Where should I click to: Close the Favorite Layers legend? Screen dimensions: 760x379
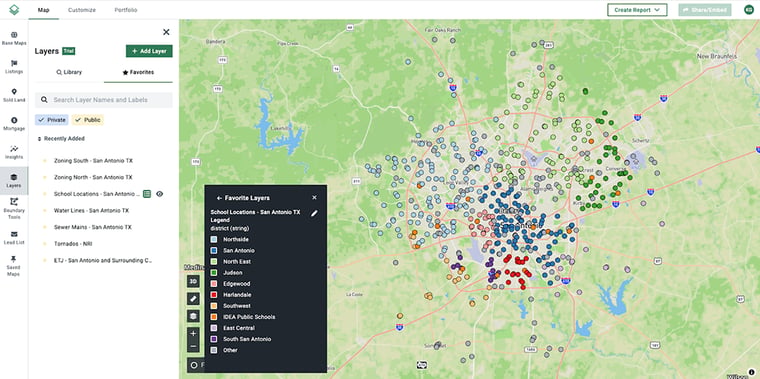point(314,198)
